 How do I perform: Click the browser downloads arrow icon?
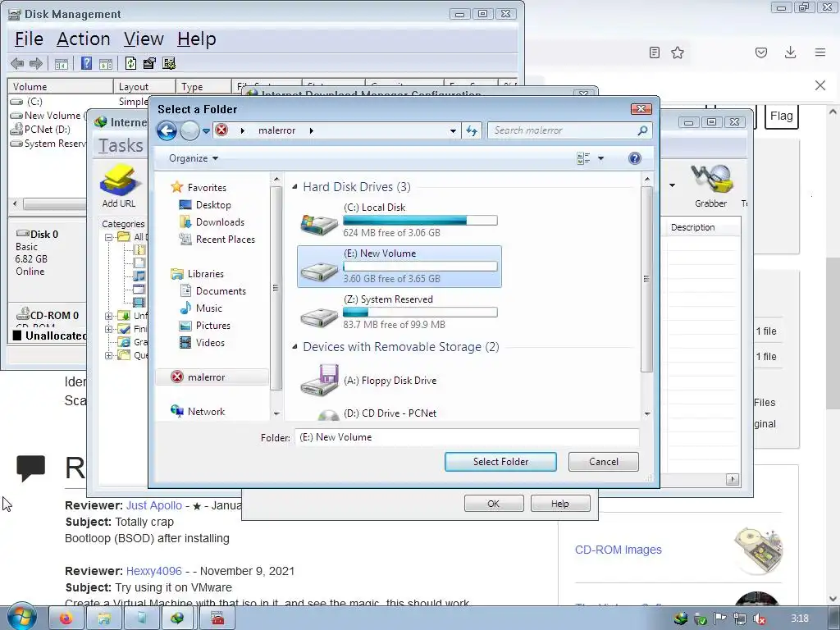pyautogui.click(x=790, y=52)
